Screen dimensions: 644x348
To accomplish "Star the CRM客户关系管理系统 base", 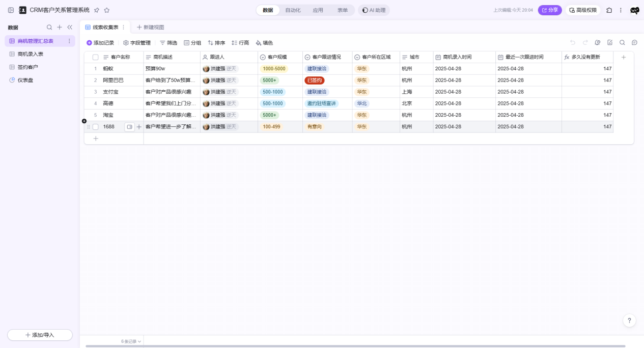I will click(106, 10).
